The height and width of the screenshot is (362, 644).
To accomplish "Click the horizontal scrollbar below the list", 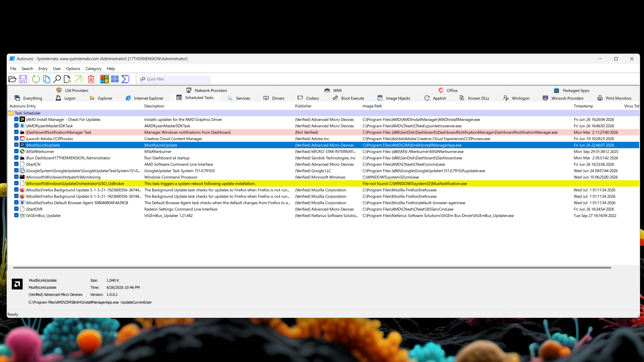I will tap(312, 268).
